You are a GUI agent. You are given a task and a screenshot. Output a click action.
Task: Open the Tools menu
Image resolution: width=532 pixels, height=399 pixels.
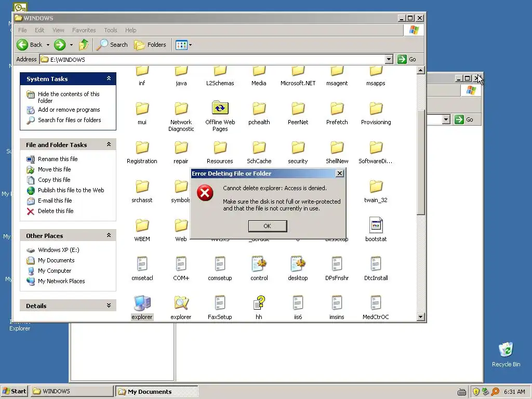pos(111,30)
